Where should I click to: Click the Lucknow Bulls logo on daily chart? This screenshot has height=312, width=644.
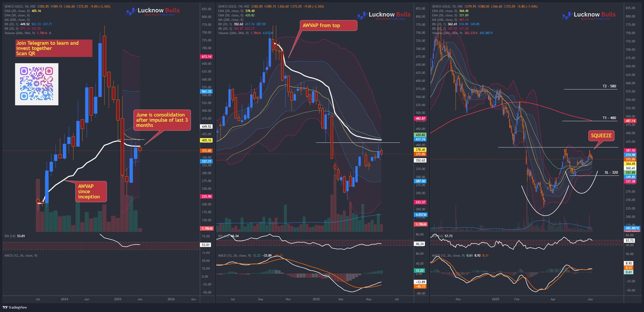click(589, 15)
